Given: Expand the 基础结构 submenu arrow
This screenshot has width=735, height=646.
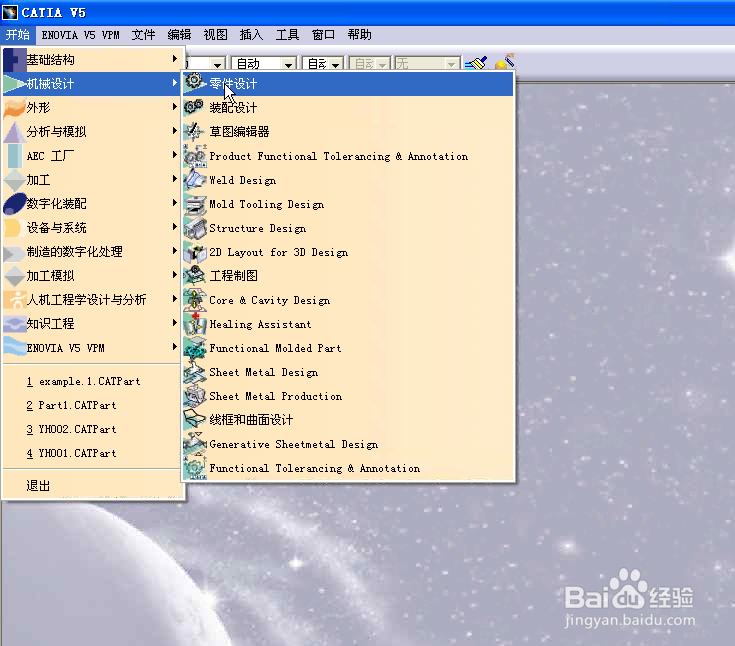Looking at the screenshot, I should click(174, 59).
